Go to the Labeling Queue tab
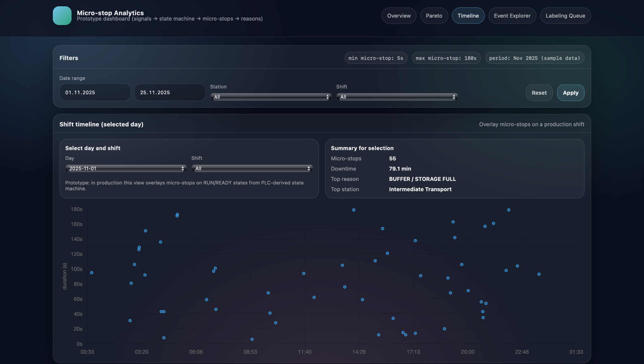This screenshot has height=364, width=644. (565, 16)
